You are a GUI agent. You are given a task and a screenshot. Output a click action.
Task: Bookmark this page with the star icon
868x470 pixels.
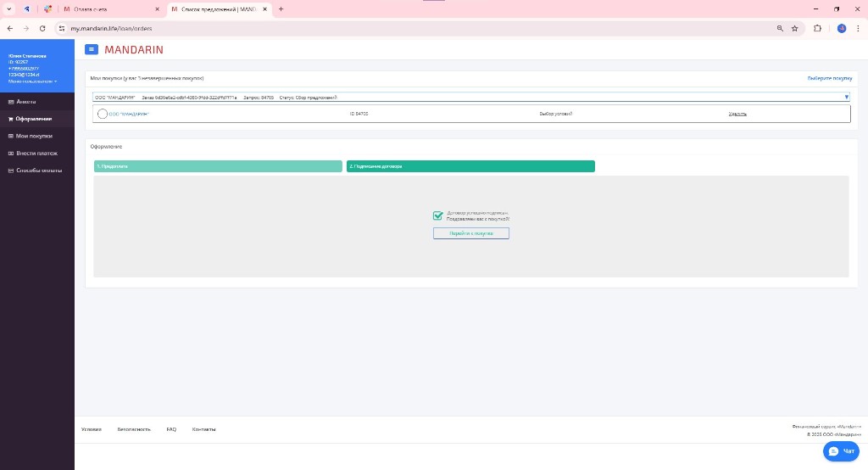coord(794,28)
